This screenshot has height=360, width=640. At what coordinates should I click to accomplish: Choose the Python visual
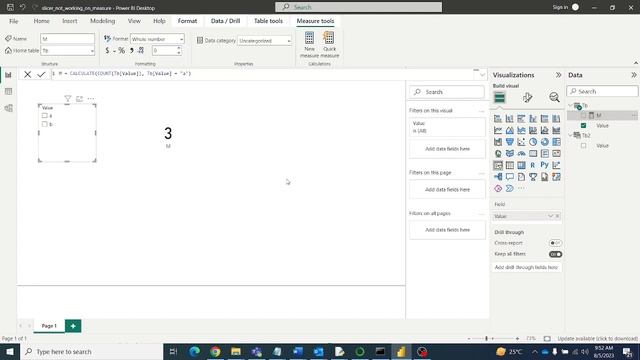point(544,165)
